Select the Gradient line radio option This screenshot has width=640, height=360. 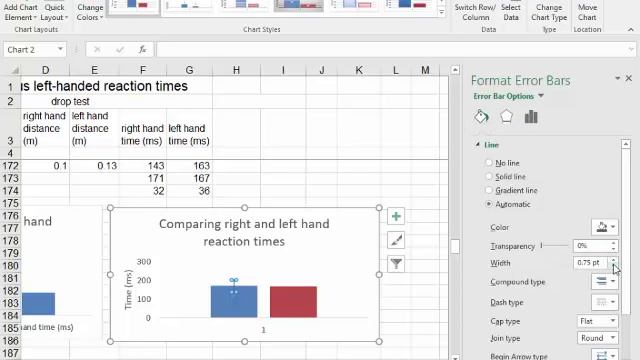(489, 190)
